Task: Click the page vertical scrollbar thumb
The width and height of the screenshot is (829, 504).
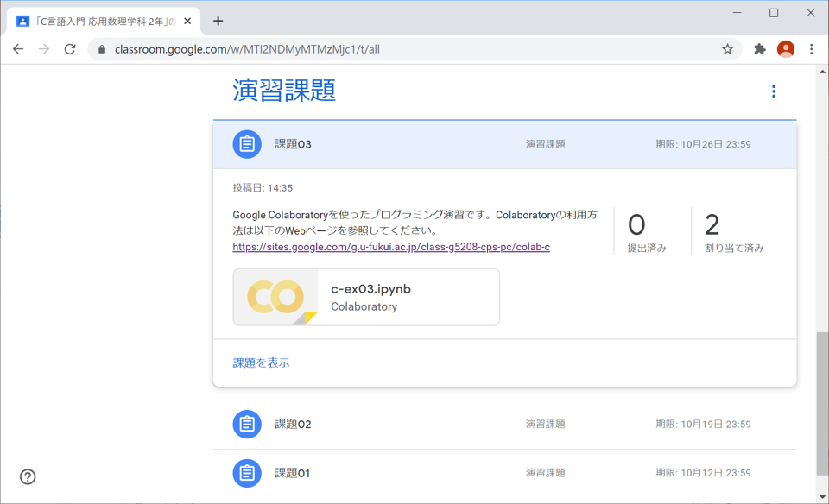Action: pyautogui.click(x=822, y=404)
